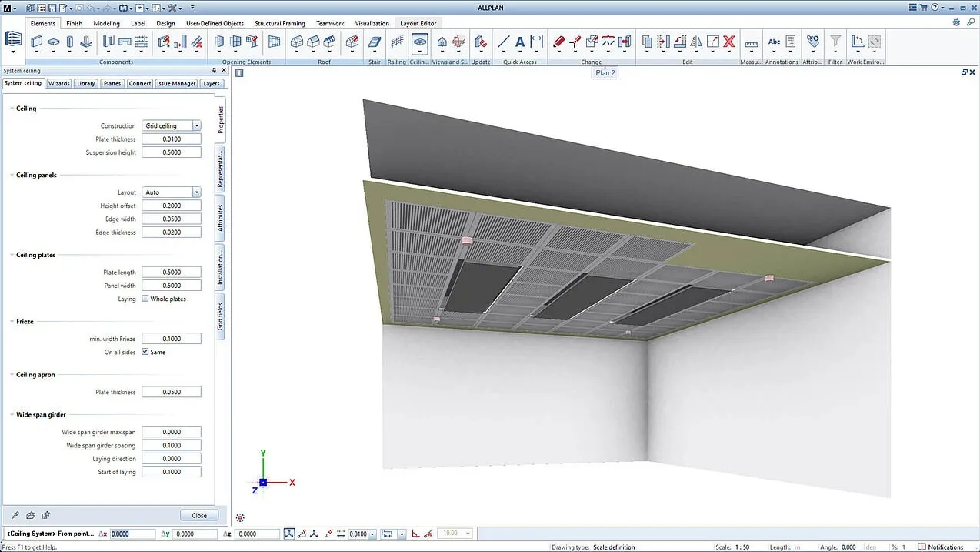
Task: Select the Line tool in Quick Access
Action: pyautogui.click(x=502, y=42)
